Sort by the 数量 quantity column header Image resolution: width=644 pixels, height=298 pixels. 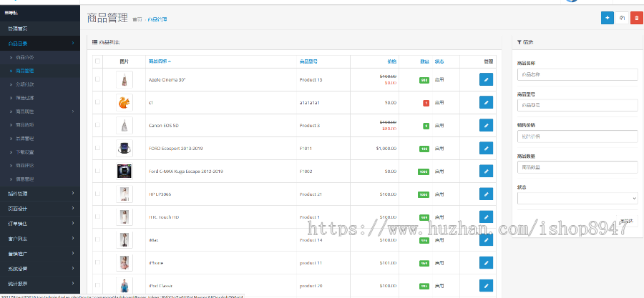tap(424, 61)
